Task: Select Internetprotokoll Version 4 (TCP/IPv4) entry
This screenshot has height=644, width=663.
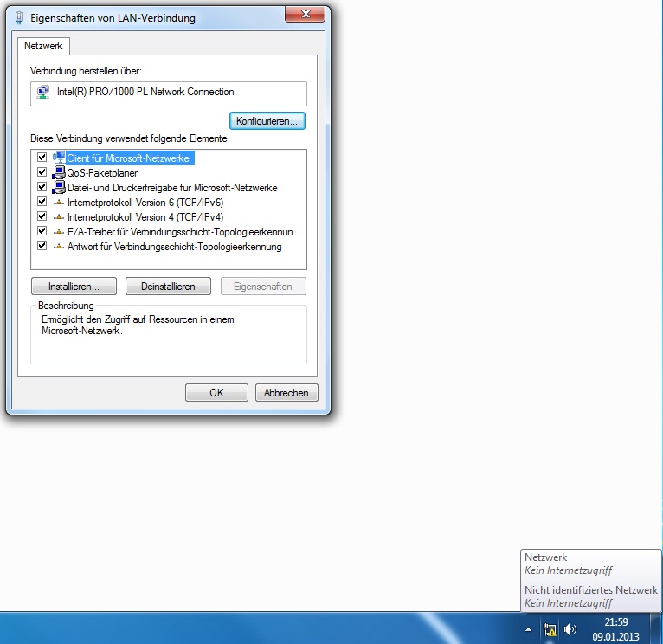Action: point(145,217)
